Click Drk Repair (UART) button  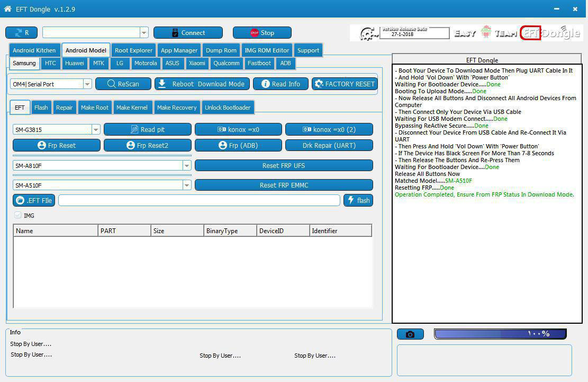[x=329, y=145]
